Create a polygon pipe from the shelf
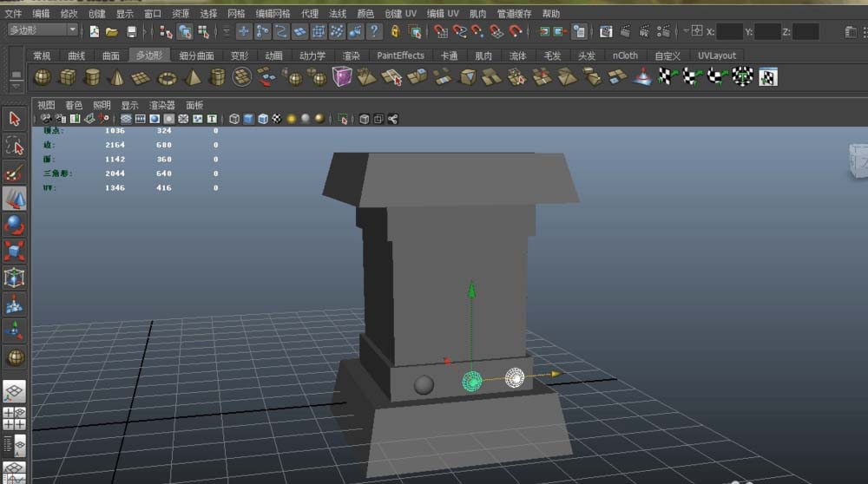The height and width of the screenshot is (484, 868). [218, 77]
